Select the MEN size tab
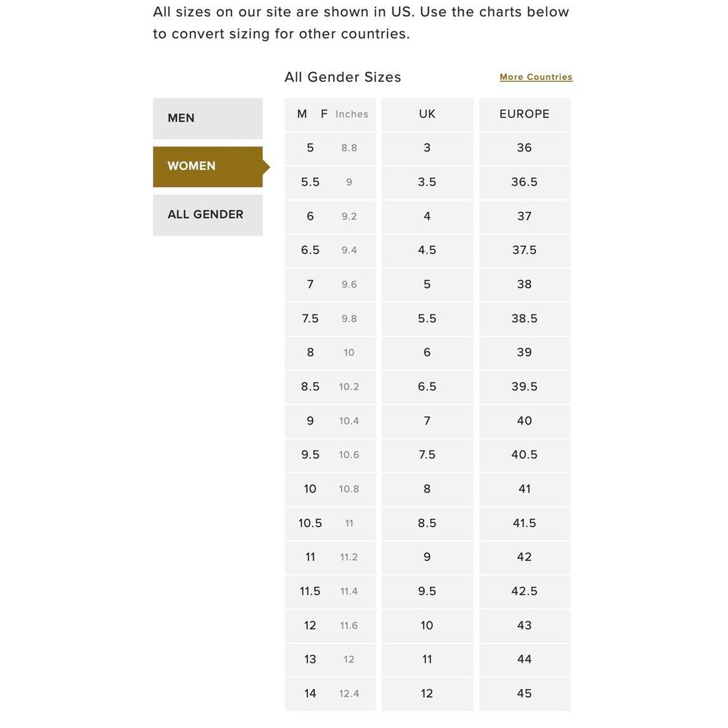The image size is (728, 728). point(207,118)
